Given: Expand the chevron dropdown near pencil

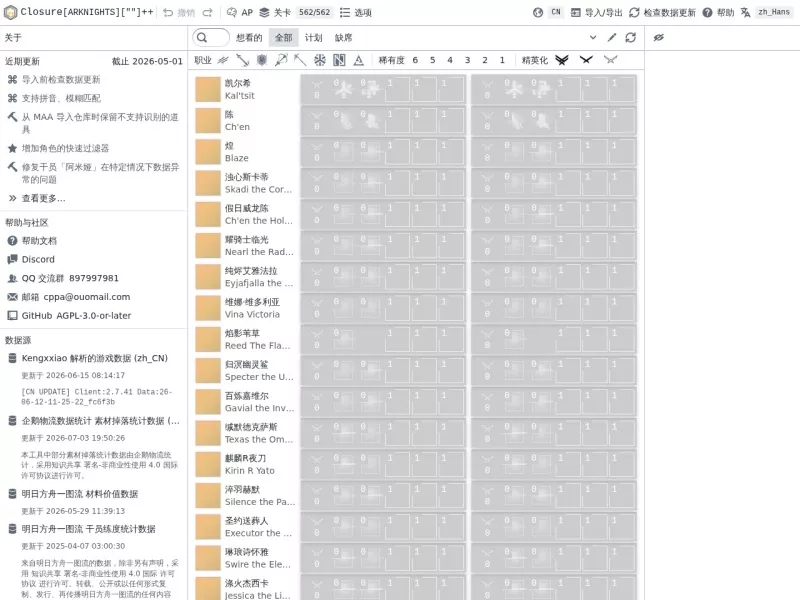Looking at the screenshot, I should coord(593,38).
